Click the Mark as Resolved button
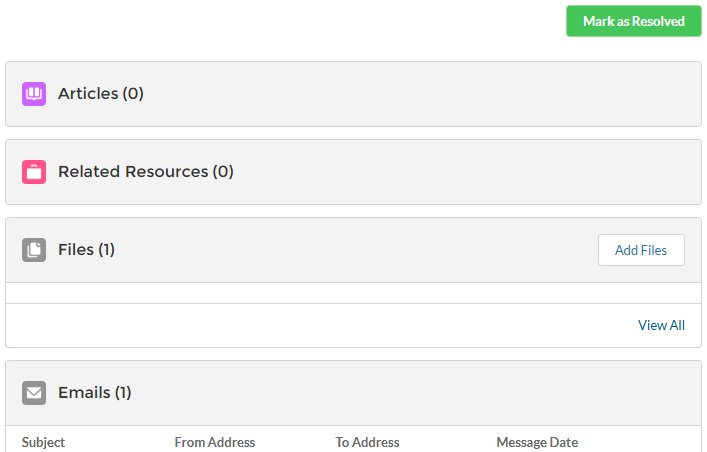707x452 pixels. 634,21
